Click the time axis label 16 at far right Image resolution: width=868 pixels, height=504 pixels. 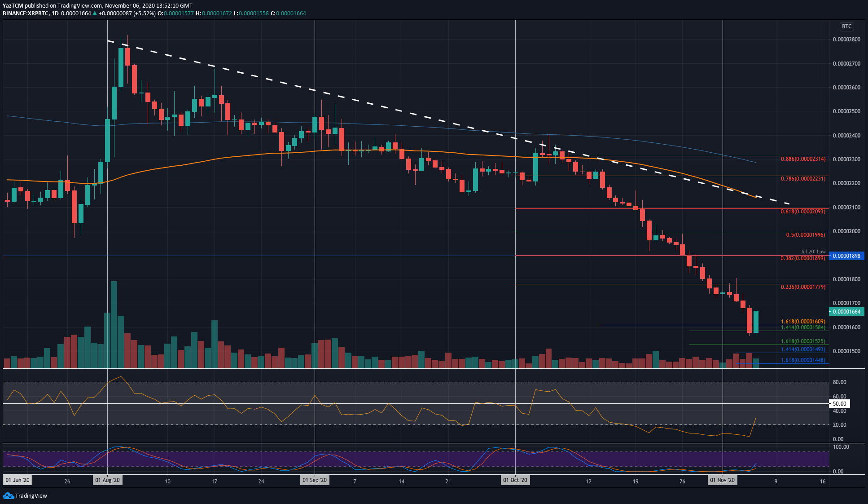(823, 481)
